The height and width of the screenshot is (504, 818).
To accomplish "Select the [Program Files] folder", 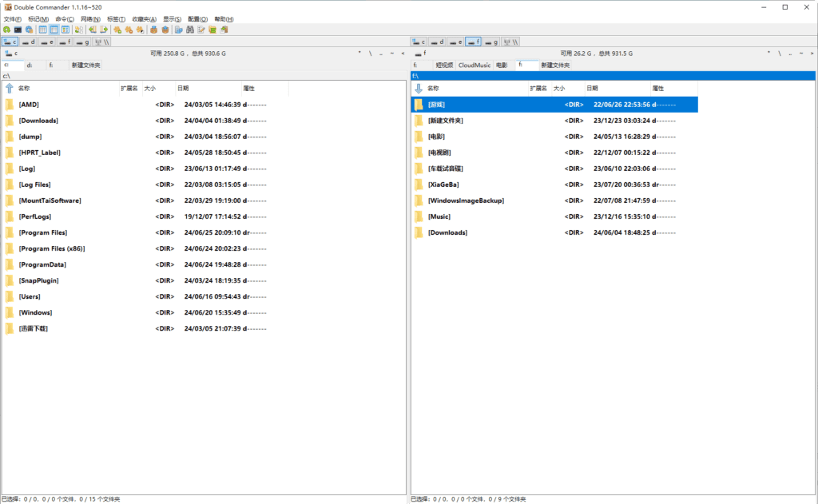I will [42, 232].
